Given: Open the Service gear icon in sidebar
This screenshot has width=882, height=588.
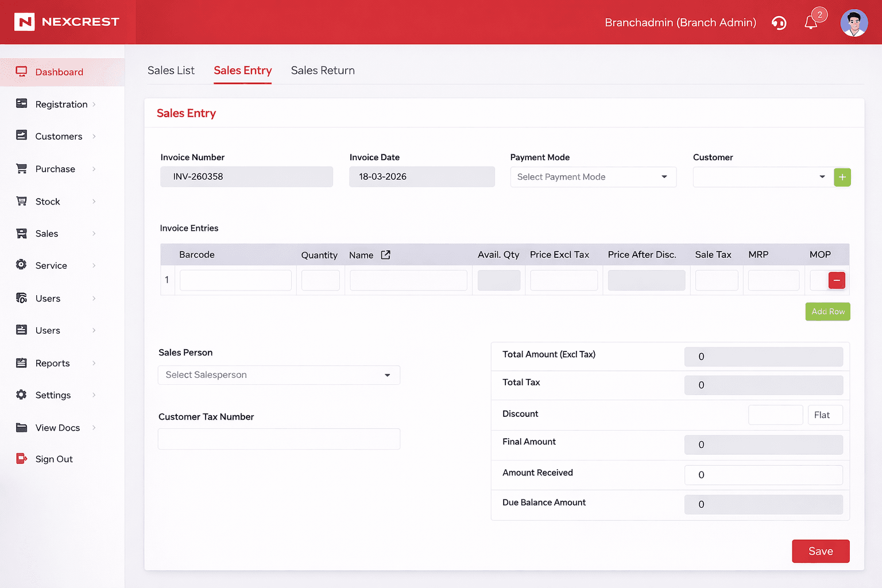Looking at the screenshot, I should point(21,265).
